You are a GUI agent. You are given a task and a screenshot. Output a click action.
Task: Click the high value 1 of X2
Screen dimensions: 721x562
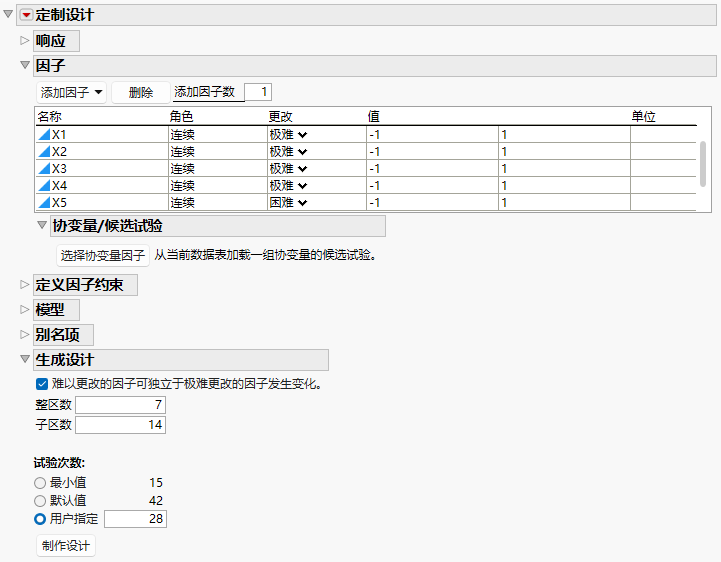[x=564, y=152]
